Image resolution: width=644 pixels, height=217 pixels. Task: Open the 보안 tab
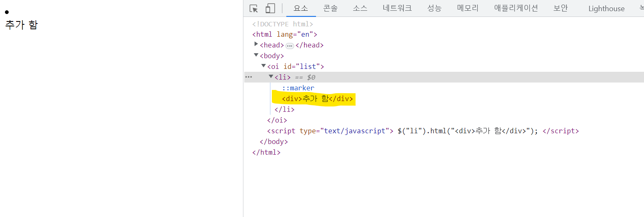pyautogui.click(x=561, y=8)
